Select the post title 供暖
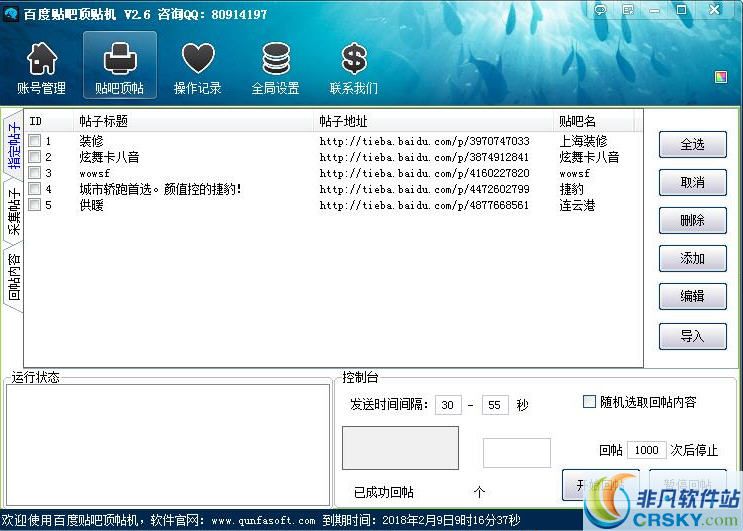 (x=91, y=205)
